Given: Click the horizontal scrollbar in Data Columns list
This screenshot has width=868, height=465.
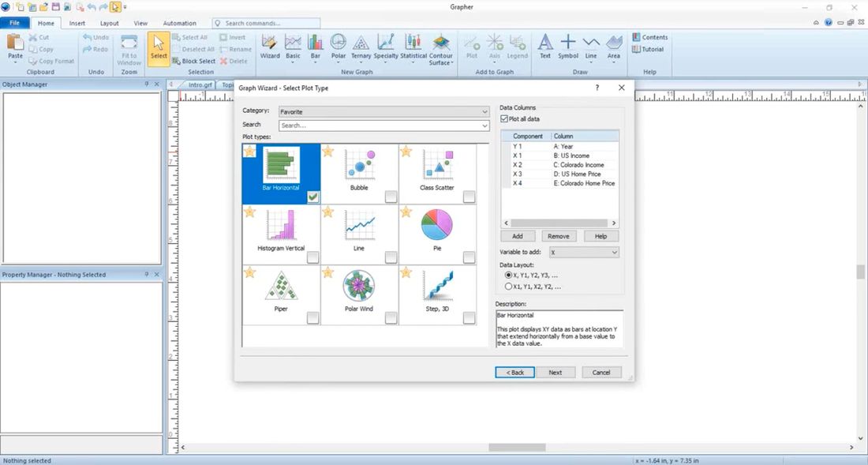Looking at the screenshot, I should coord(559,223).
